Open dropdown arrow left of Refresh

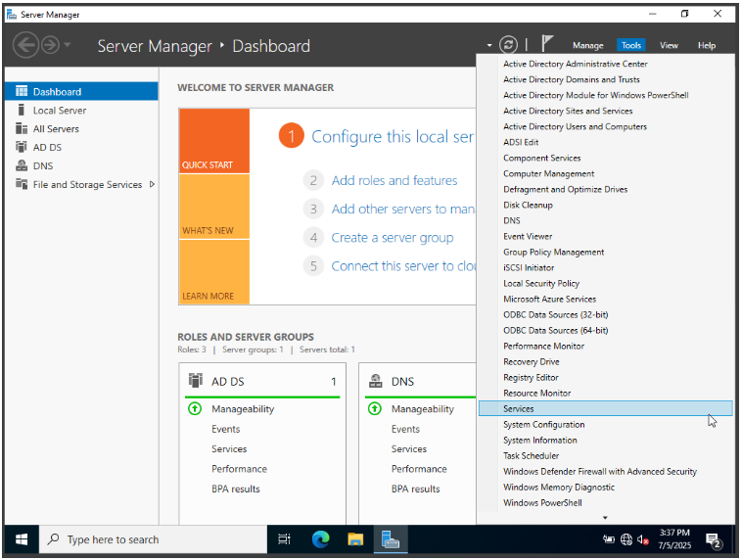[x=489, y=45]
